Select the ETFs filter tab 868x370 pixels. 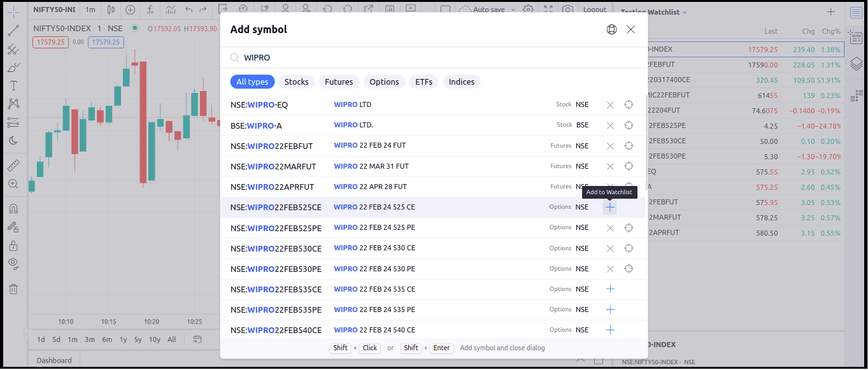(423, 82)
